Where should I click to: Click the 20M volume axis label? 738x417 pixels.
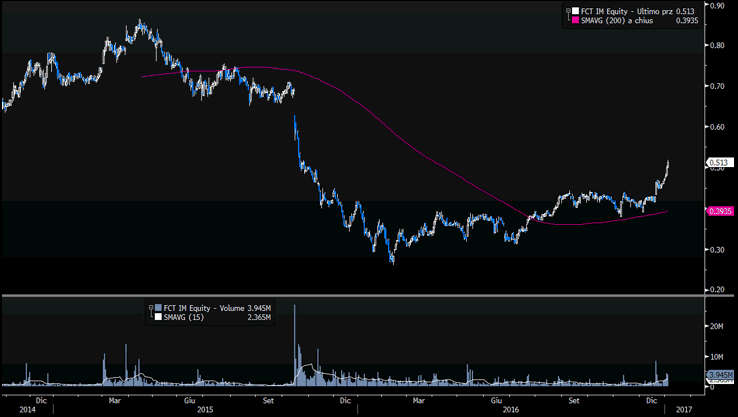click(x=717, y=327)
